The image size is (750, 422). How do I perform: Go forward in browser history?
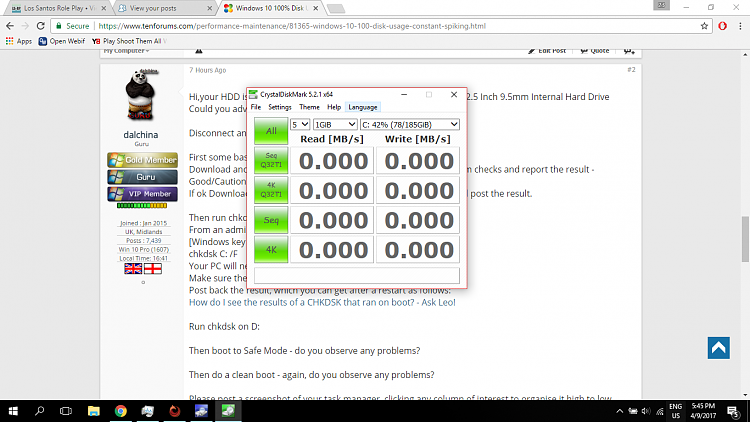[25, 26]
